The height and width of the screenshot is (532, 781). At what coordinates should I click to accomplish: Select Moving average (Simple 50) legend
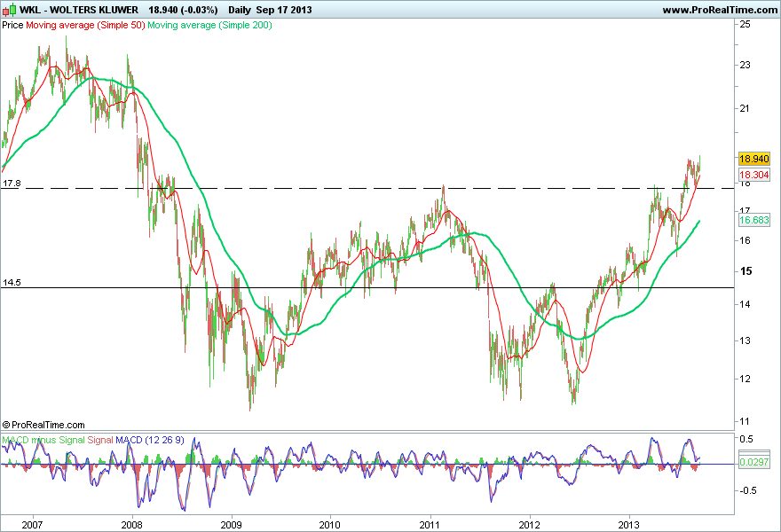(x=85, y=25)
